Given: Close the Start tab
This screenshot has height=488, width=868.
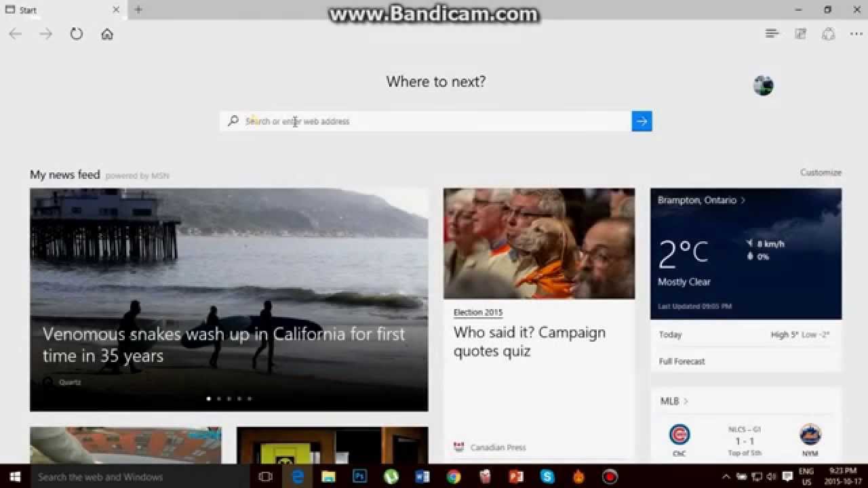Looking at the screenshot, I should pos(116,9).
